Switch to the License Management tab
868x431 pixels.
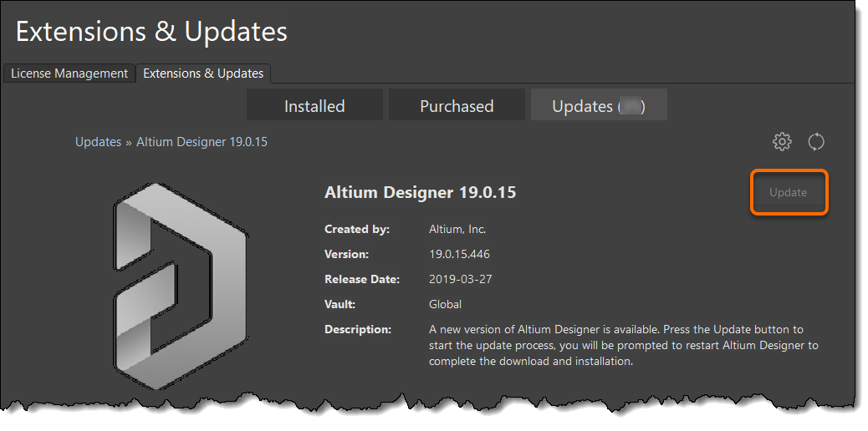pyautogui.click(x=69, y=73)
